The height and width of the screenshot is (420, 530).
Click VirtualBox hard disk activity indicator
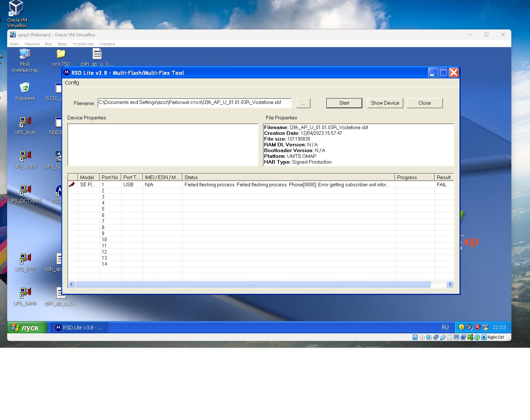(x=415, y=337)
